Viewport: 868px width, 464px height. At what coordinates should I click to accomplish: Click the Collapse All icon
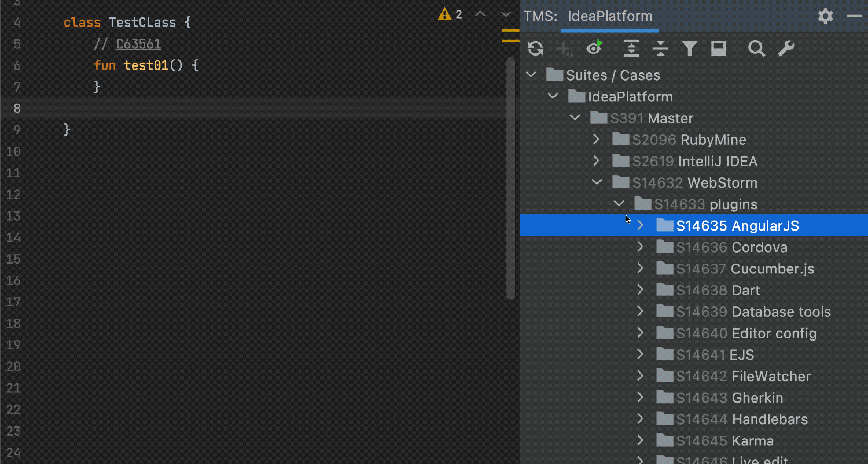point(660,49)
